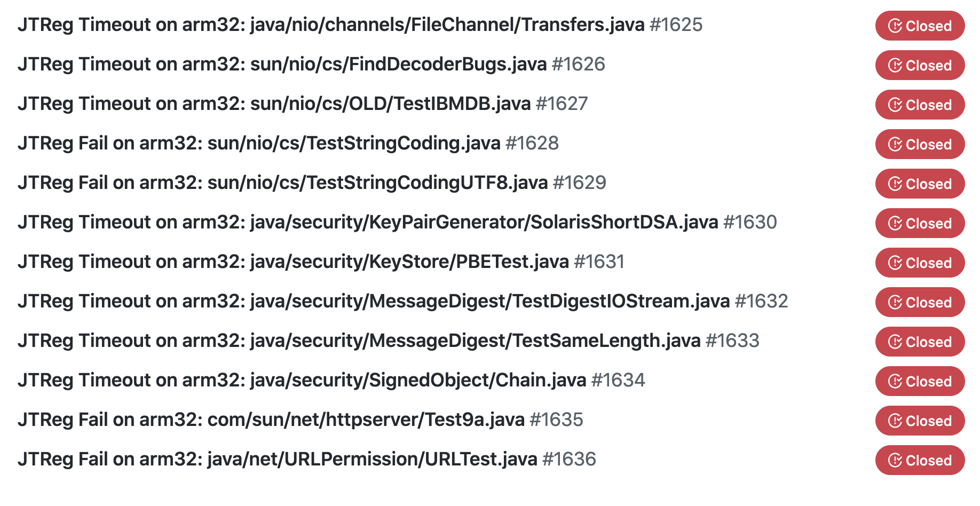
Task: Open issue TestDigestIOStream.java #1632
Action: (x=402, y=301)
